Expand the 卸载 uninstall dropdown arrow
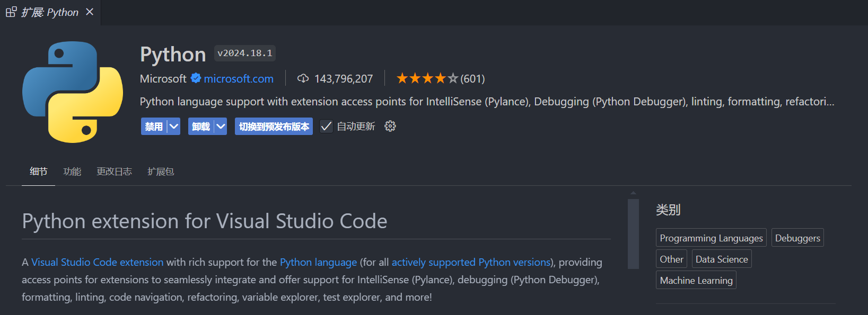868x315 pixels. (x=221, y=127)
